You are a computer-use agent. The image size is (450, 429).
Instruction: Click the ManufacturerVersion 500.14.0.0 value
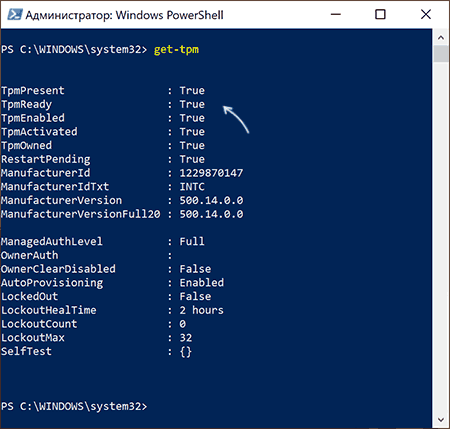tap(211, 200)
